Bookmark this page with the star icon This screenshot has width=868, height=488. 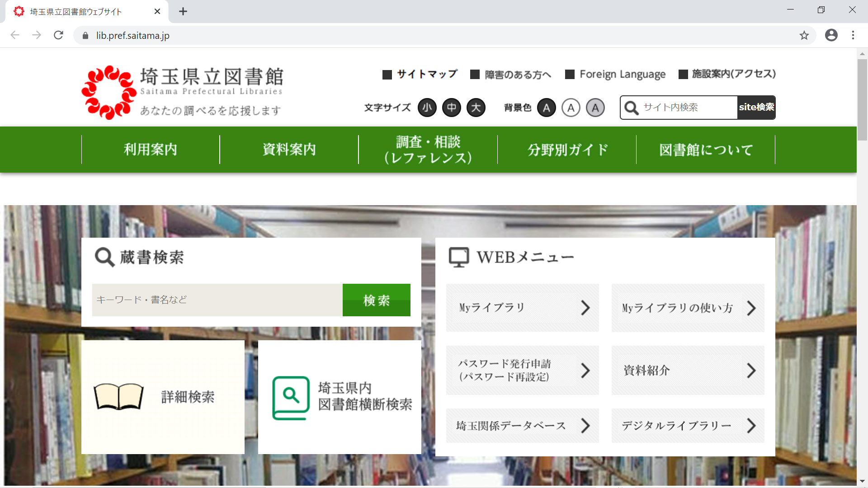click(x=804, y=35)
